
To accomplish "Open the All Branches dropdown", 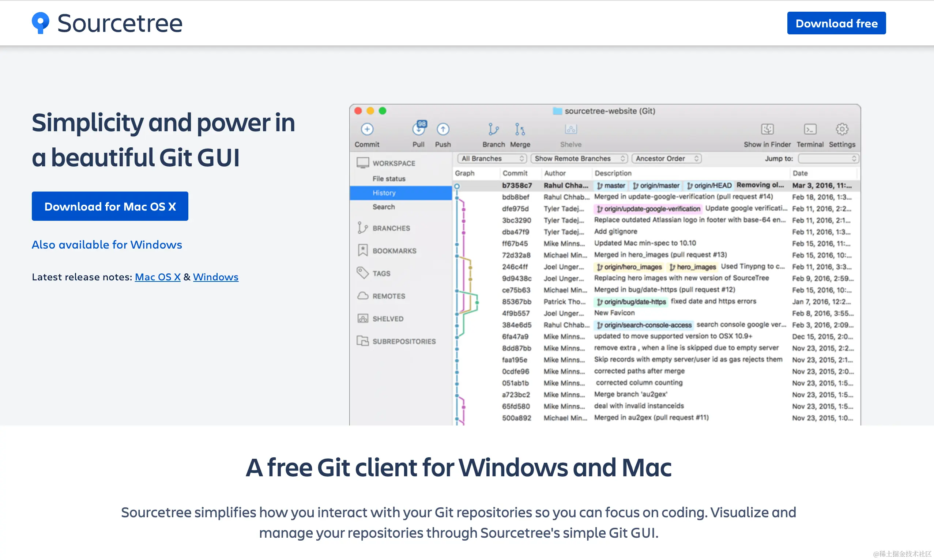I will coord(492,159).
